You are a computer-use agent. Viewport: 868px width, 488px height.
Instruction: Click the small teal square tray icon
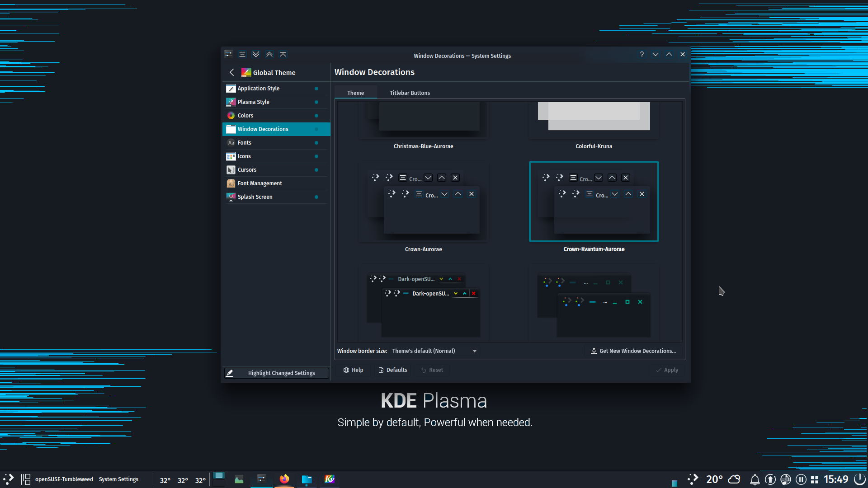coord(675,483)
